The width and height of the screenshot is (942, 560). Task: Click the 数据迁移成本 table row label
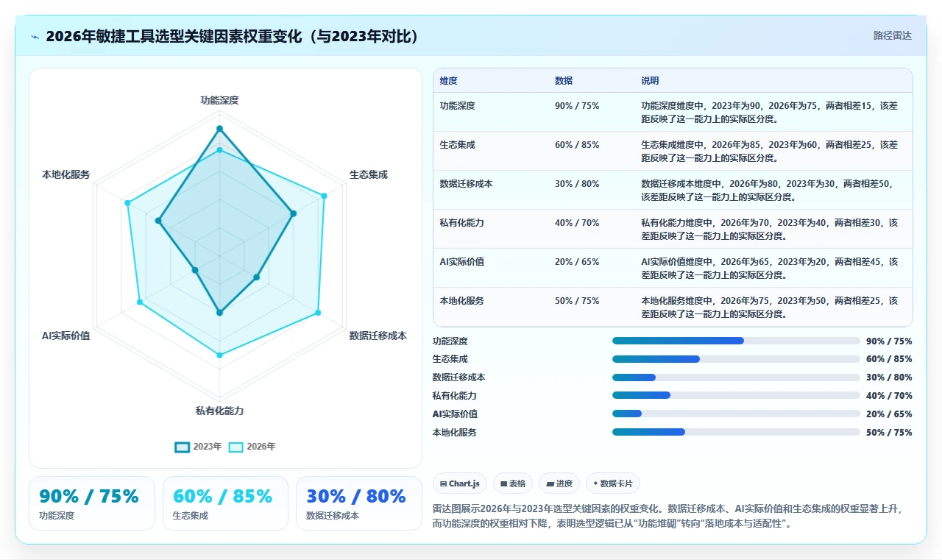click(467, 184)
